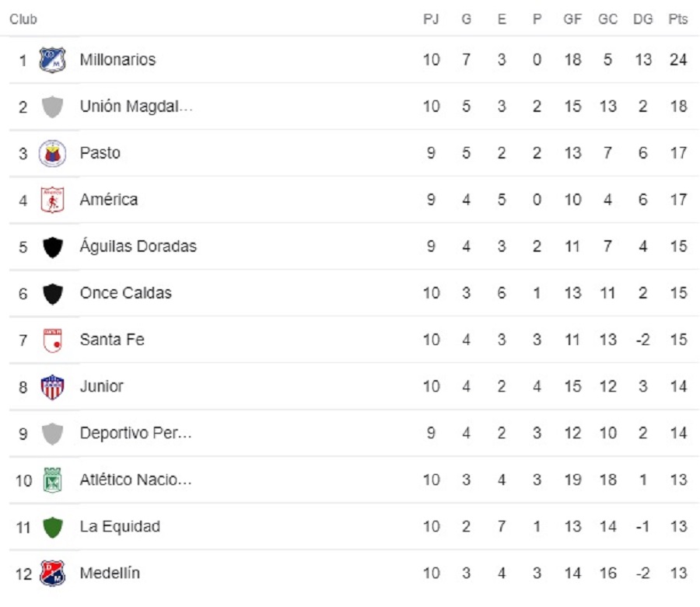Click the Junior striped crest

[x=52, y=387]
